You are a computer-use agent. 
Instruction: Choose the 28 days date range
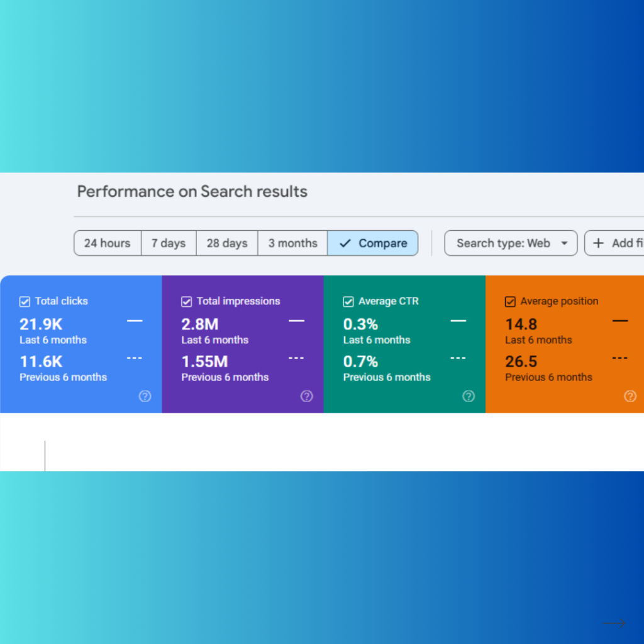[227, 243]
